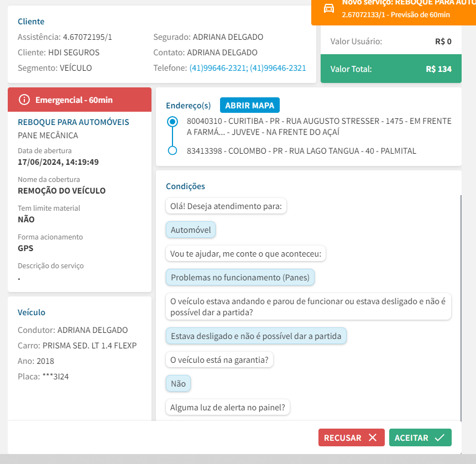The image size is (476, 464).
Task: Click the REMOÇÃO DO VEÍCULO coverage name
Action: tap(61, 191)
